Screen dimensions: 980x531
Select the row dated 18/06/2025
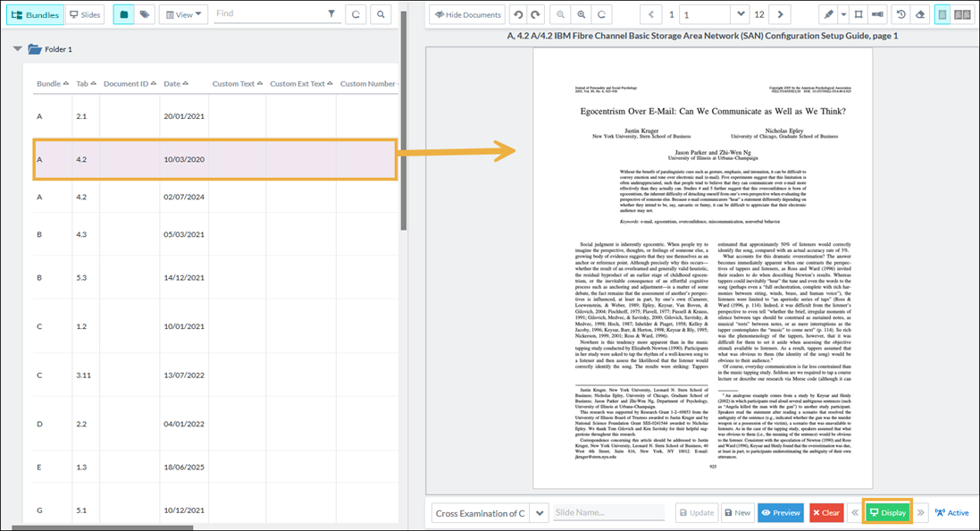(215, 468)
